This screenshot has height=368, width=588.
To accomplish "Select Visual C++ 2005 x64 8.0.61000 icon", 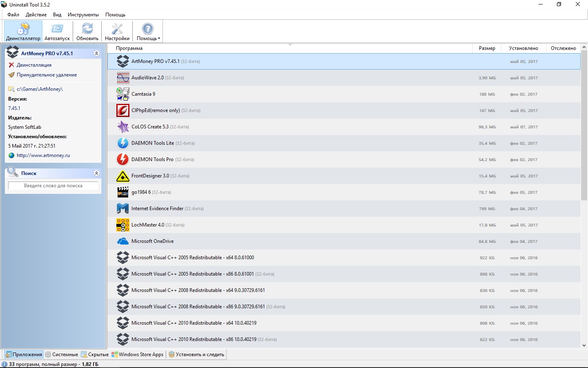I will pos(123,258).
